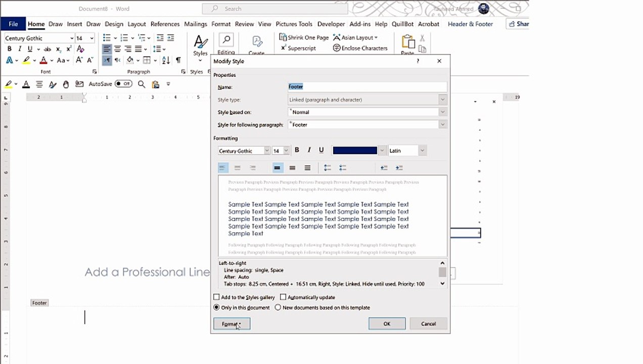
Task: Open dialog font name dropdown
Action: point(267,151)
